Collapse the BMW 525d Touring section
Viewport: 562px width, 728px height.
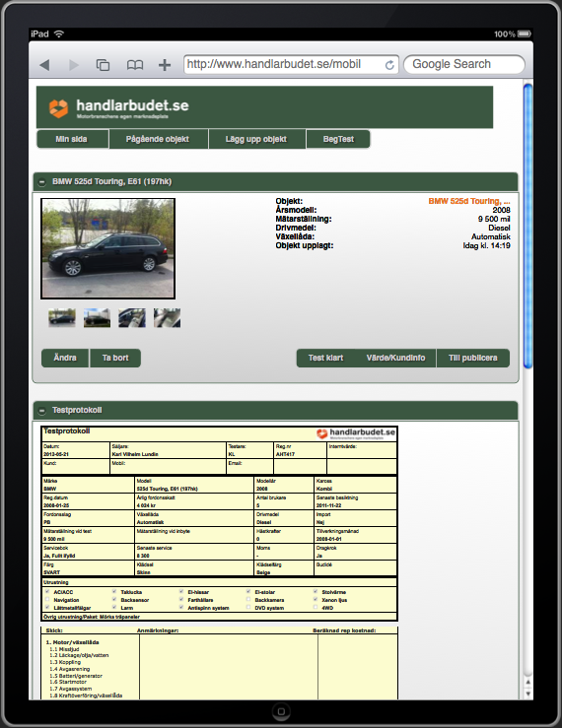coord(42,182)
